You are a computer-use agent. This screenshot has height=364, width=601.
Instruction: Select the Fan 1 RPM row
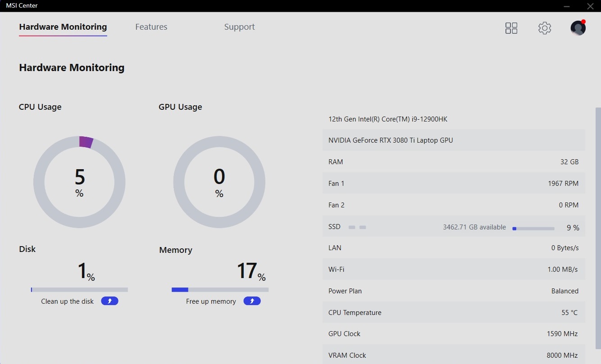pyautogui.click(x=454, y=184)
